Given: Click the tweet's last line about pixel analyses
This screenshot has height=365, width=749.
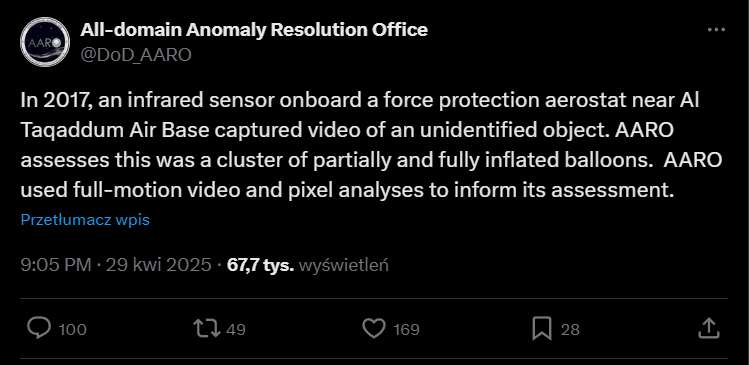Looking at the screenshot, I should click(347, 191).
